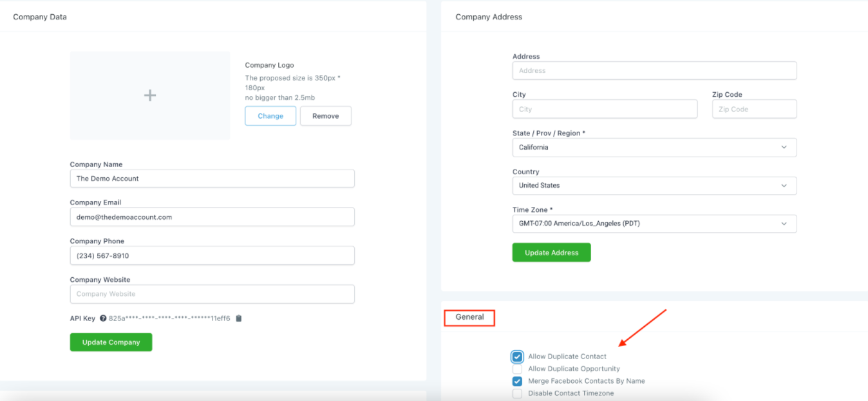
Task: Click the API Key help question icon
Action: (x=103, y=318)
